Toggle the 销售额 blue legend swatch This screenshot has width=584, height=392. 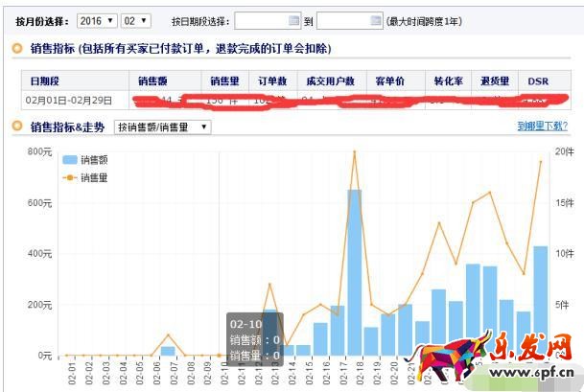(70, 160)
